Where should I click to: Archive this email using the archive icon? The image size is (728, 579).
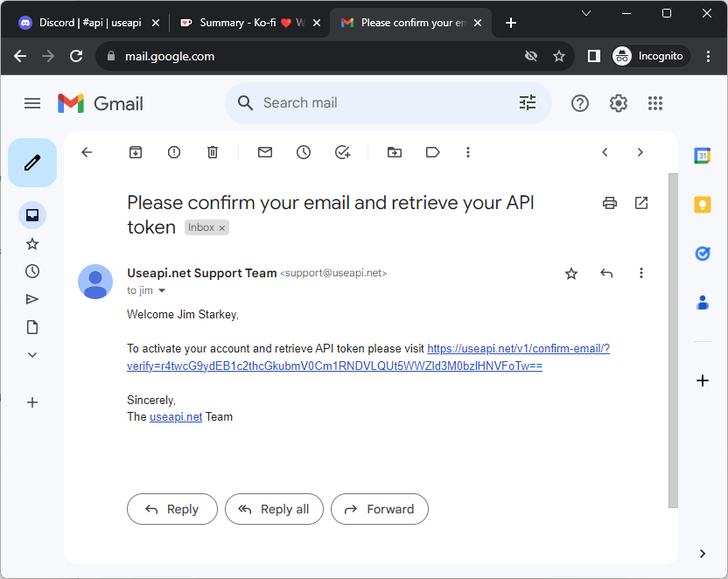click(x=136, y=152)
